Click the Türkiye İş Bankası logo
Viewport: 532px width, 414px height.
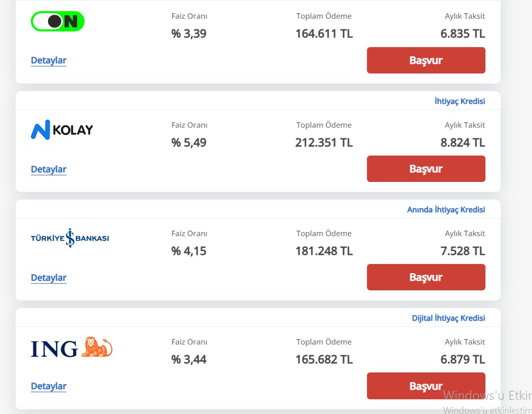click(70, 238)
